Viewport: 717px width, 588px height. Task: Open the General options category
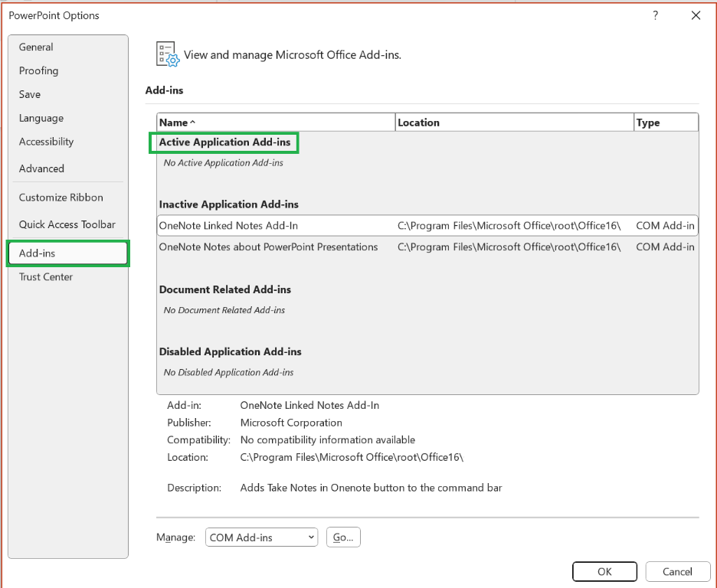point(36,47)
